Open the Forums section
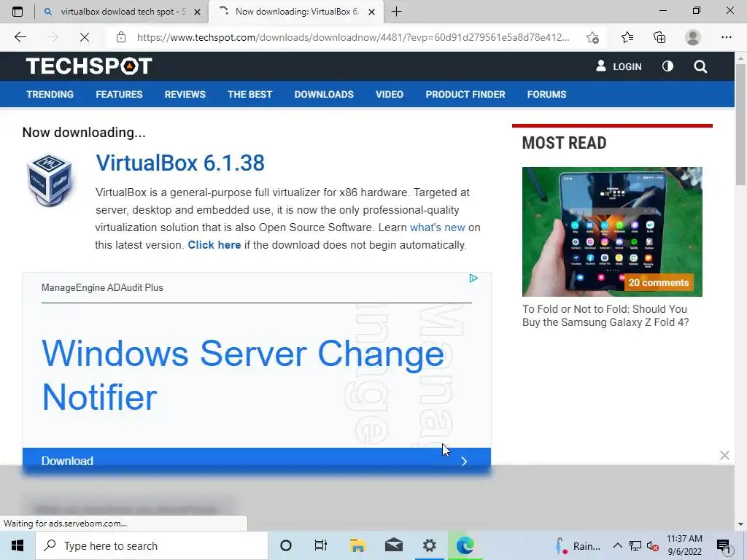The width and height of the screenshot is (747, 560). (x=547, y=94)
